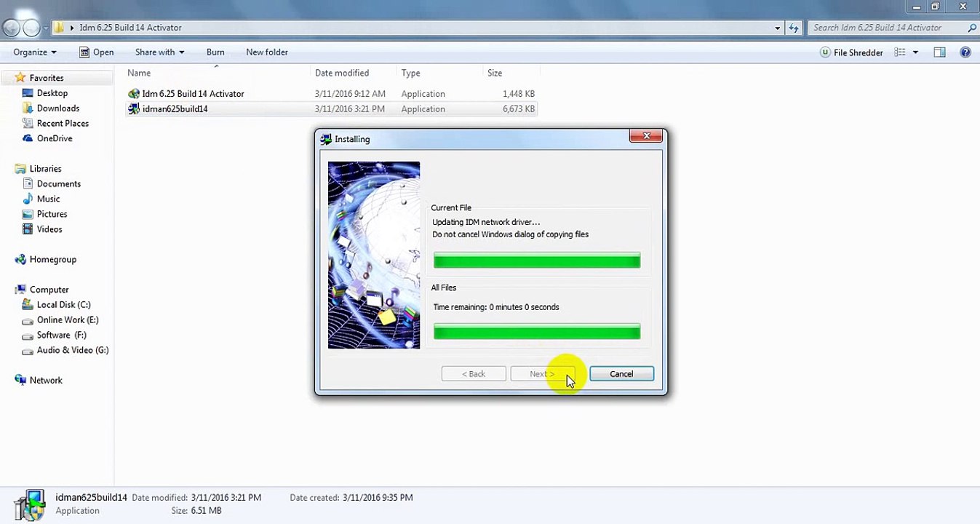Click the Recent Places icon
Viewport: 980px width, 524px height.
coord(28,124)
